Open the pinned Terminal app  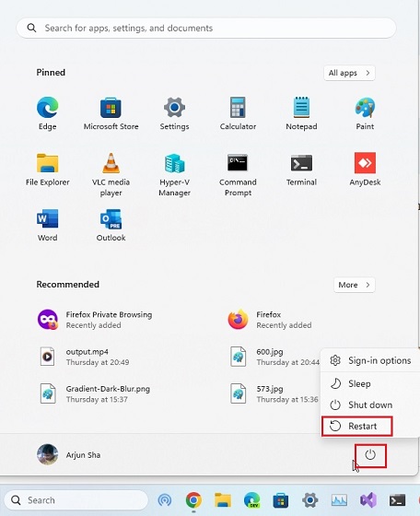click(301, 170)
